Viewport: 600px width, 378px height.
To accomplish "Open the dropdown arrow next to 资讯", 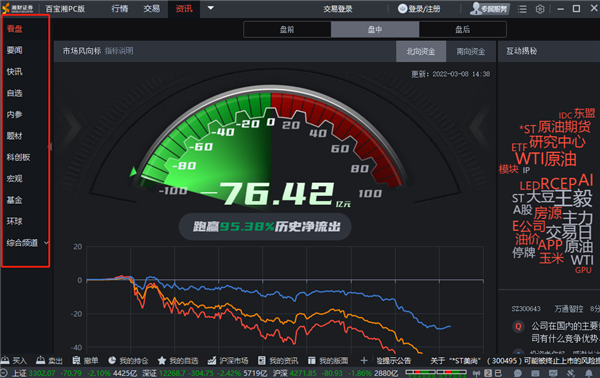I will (x=210, y=8).
